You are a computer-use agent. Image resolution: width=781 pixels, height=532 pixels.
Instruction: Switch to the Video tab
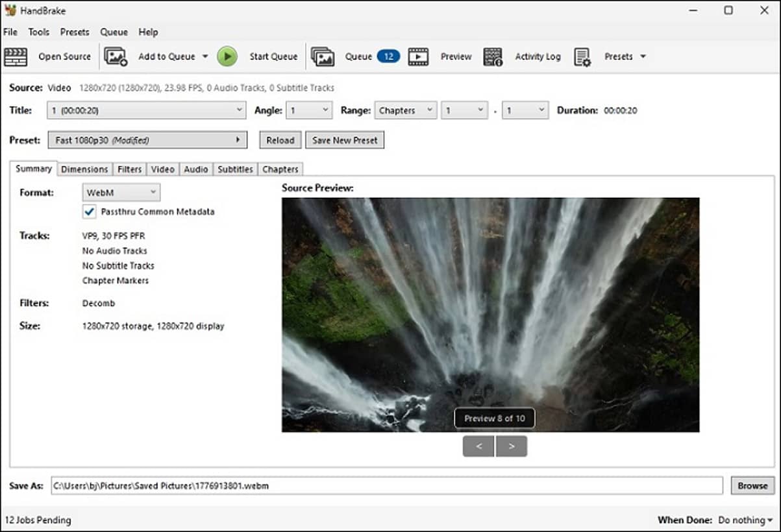pos(162,169)
